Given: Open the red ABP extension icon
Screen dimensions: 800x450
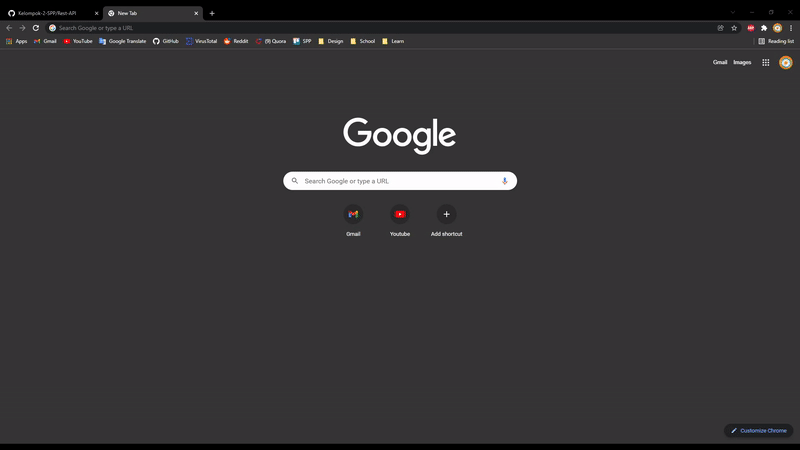Looking at the screenshot, I should 751,28.
